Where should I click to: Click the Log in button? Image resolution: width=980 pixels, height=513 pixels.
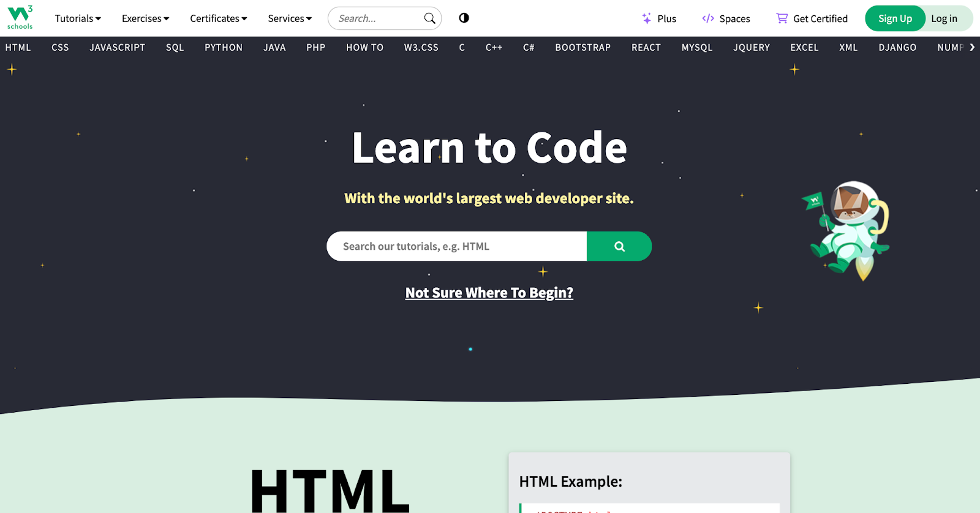[x=944, y=18]
